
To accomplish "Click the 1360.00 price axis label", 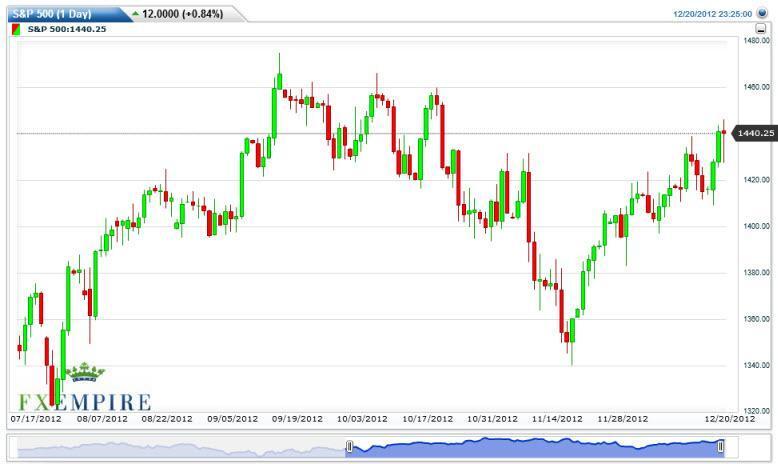I will point(757,319).
